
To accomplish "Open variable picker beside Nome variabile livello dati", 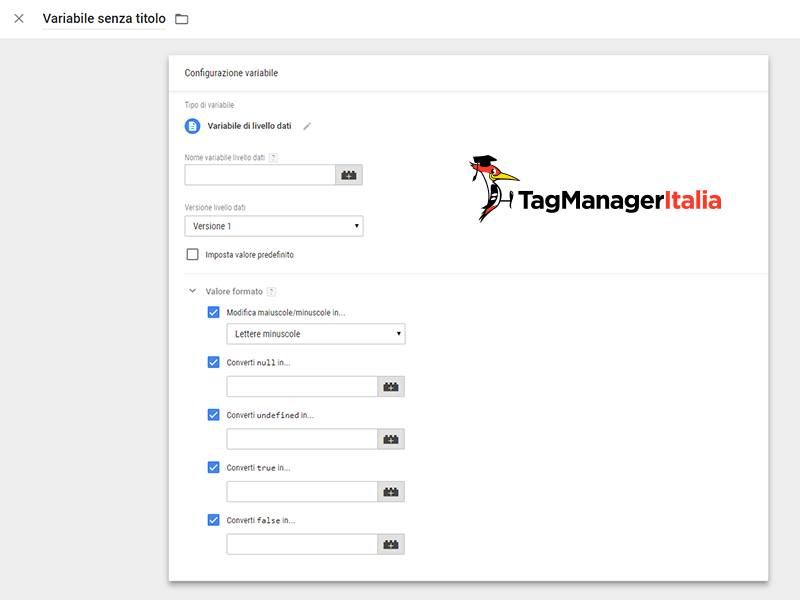I will (x=349, y=175).
